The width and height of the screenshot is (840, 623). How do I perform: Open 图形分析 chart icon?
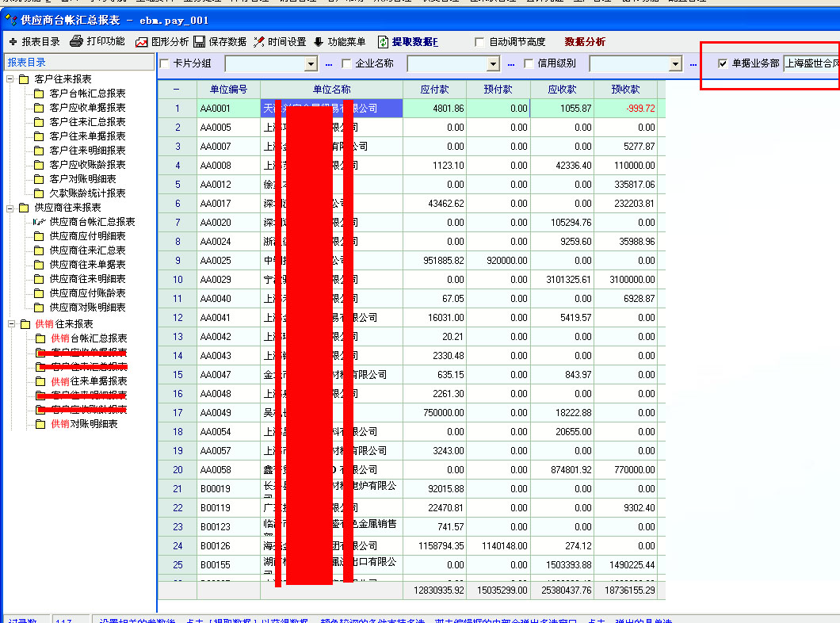(x=141, y=42)
